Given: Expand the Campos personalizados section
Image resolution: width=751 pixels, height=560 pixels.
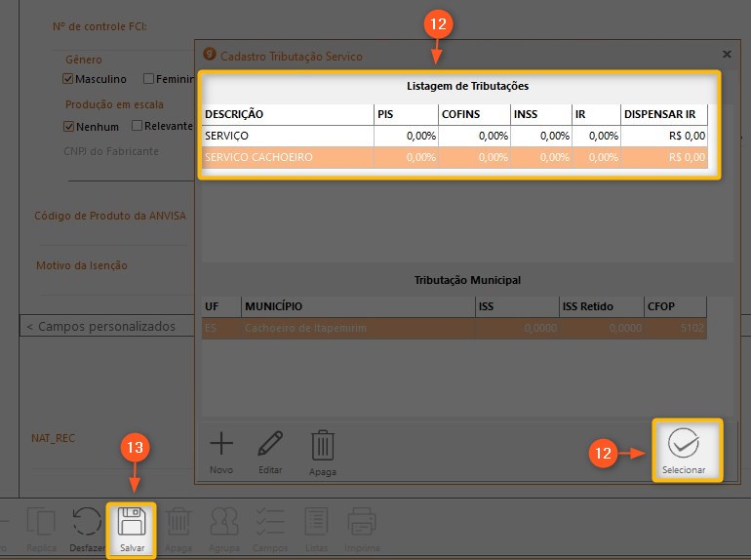Looking at the screenshot, I should click(x=100, y=326).
